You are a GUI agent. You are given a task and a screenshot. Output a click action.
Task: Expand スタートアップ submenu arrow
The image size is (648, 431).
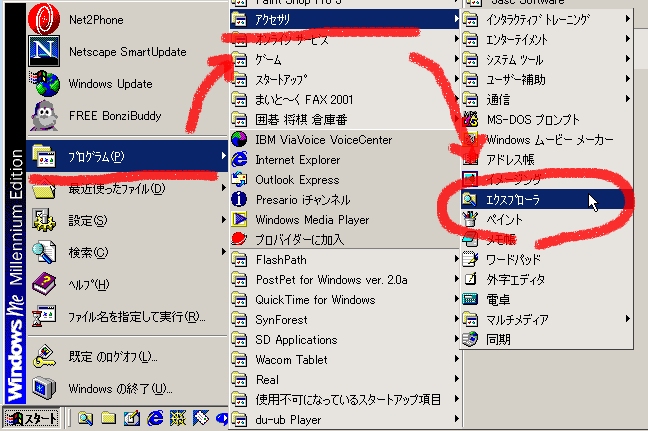tap(456, 79)
